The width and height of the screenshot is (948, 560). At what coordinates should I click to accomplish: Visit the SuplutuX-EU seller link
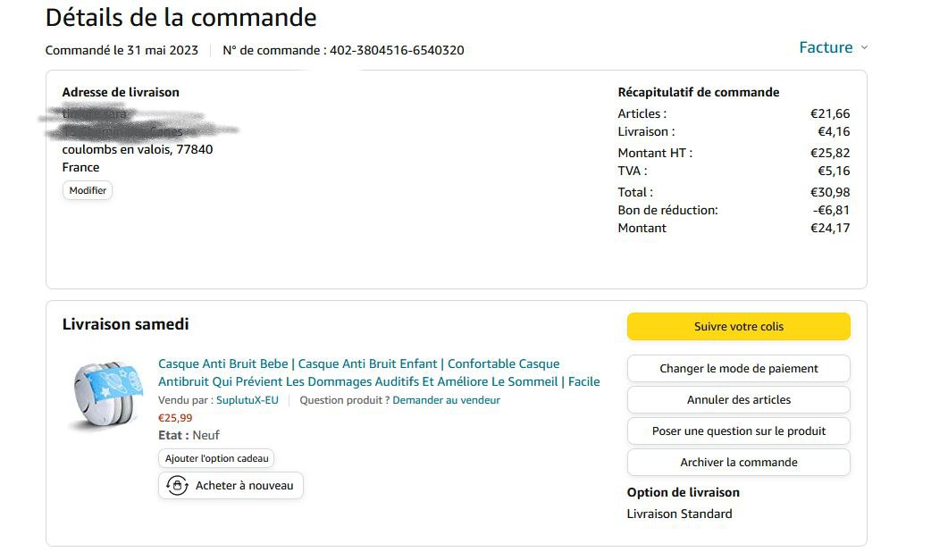coord(247,400)
